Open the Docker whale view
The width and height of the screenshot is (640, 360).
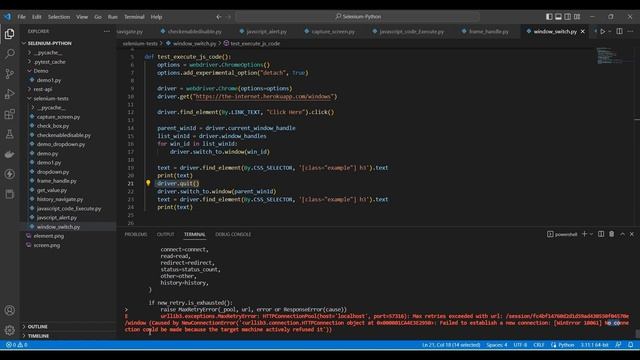click(x=9, y=154)
